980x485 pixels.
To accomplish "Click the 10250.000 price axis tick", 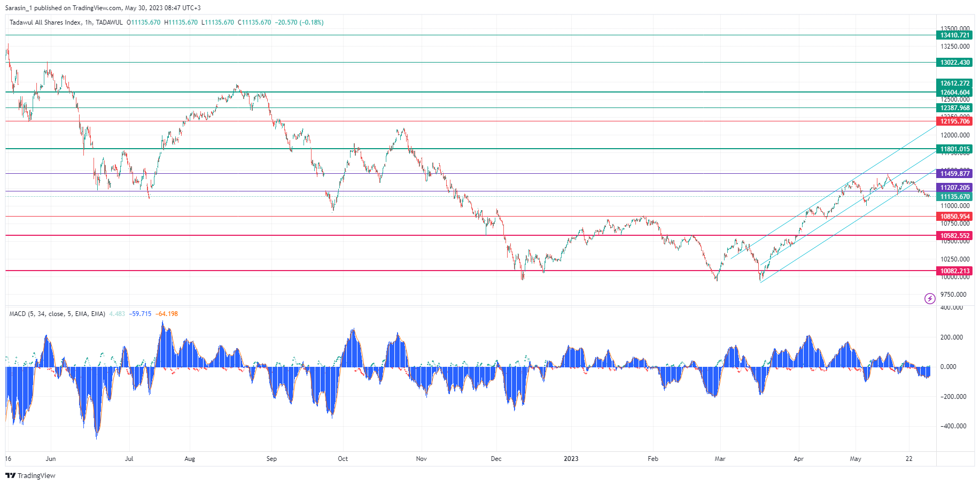I will click(x=955, y=259).
